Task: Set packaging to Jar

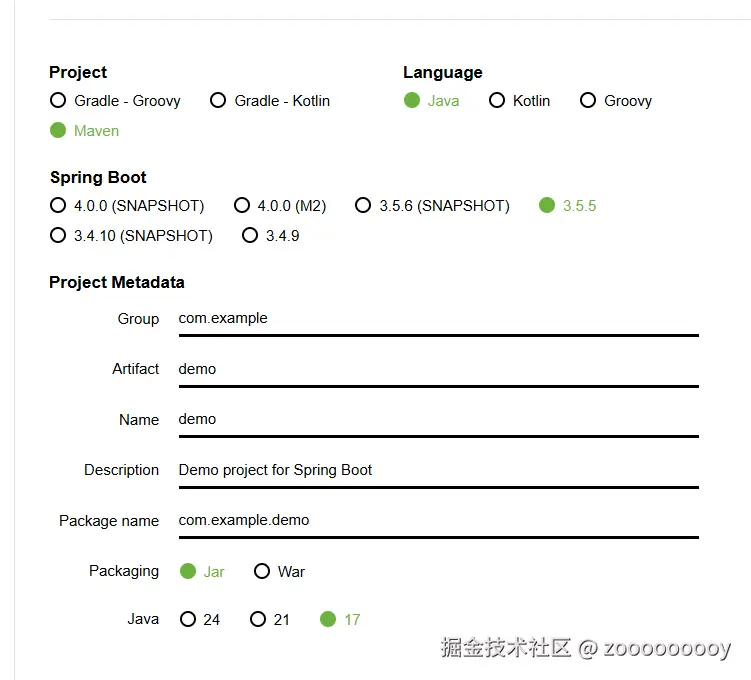Action: coord(188,572)
